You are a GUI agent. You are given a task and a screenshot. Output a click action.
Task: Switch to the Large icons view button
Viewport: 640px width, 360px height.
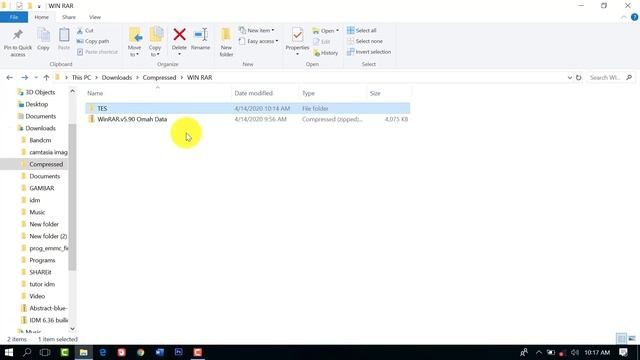coord(632,339)
